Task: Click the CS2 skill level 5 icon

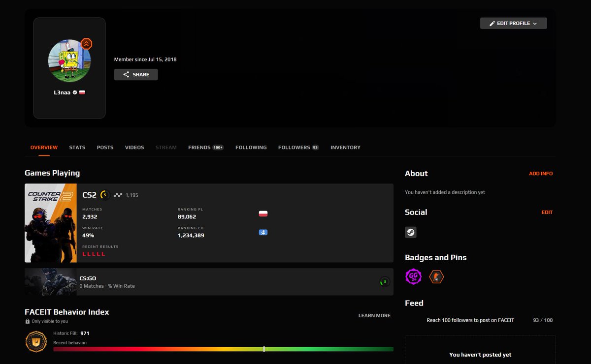Action: pyautogui.click(x=104, y=195)
